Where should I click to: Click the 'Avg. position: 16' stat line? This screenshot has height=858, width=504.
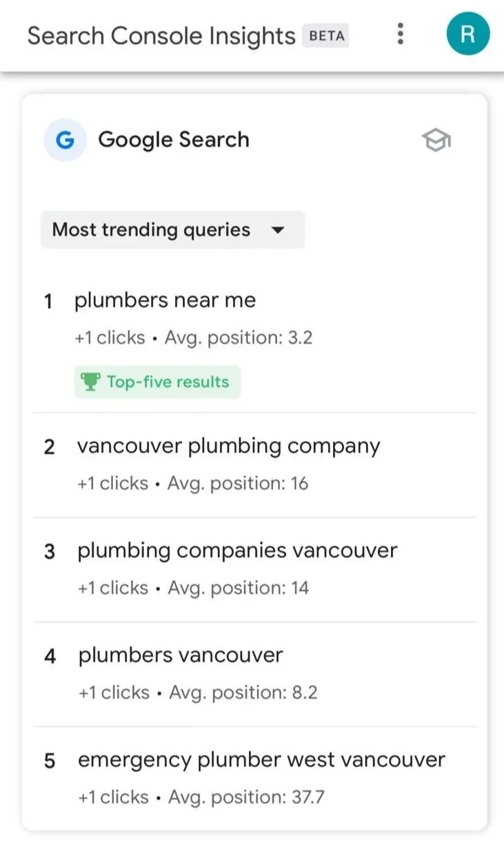(238, 483)
